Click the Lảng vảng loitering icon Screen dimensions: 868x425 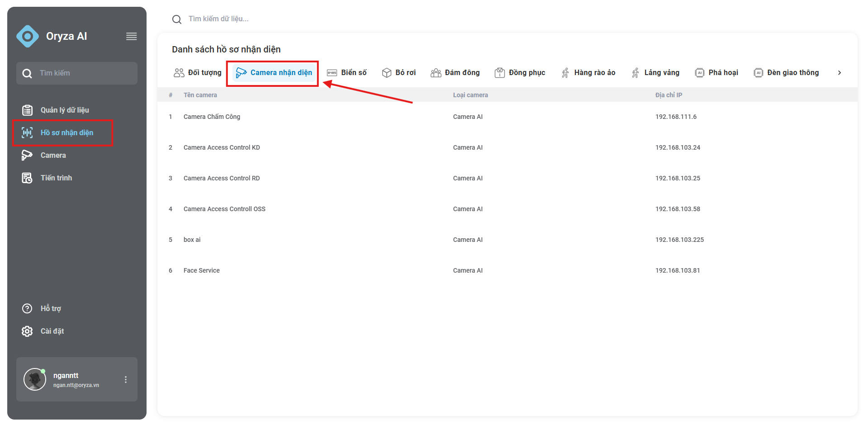click(x=636, y=73)
